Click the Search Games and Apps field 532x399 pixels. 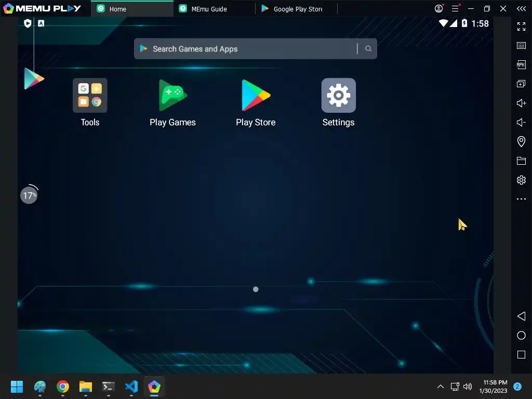coord(255,48)
